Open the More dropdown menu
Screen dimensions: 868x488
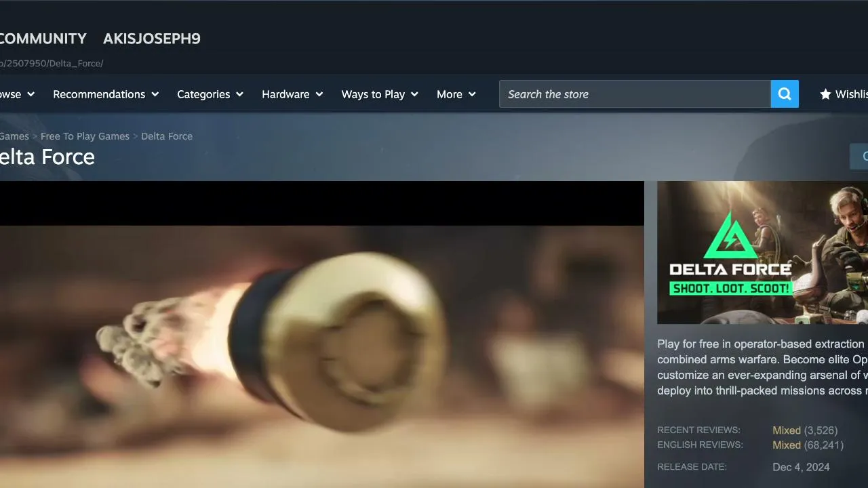click(x=456, y=94)
